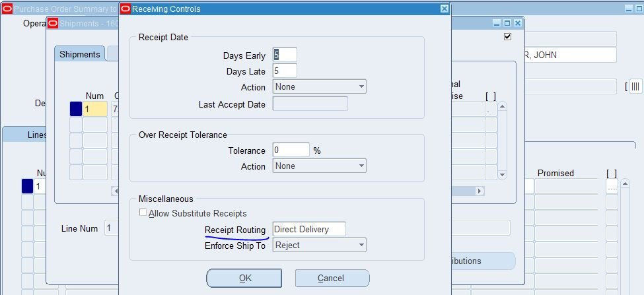Click the Oracle icon in Receiving Controls title bar
This screenshot has height=295, width=644.
click(x=125, y=9)
